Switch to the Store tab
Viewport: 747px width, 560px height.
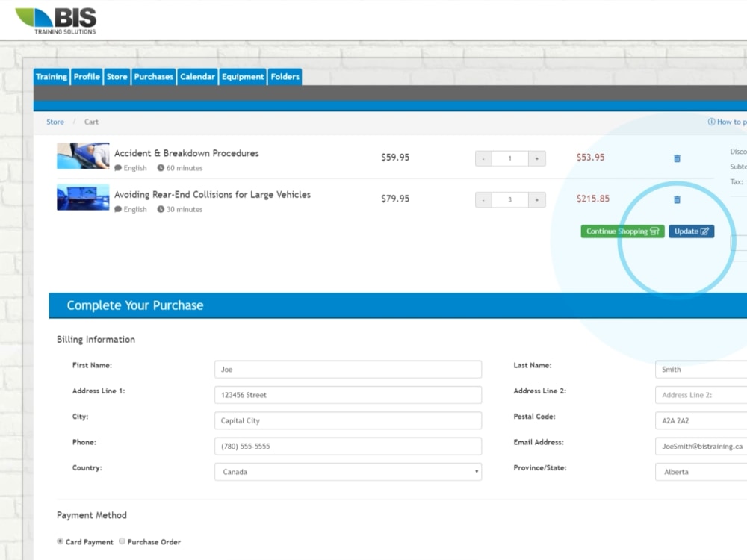click(x=117, y=77)
